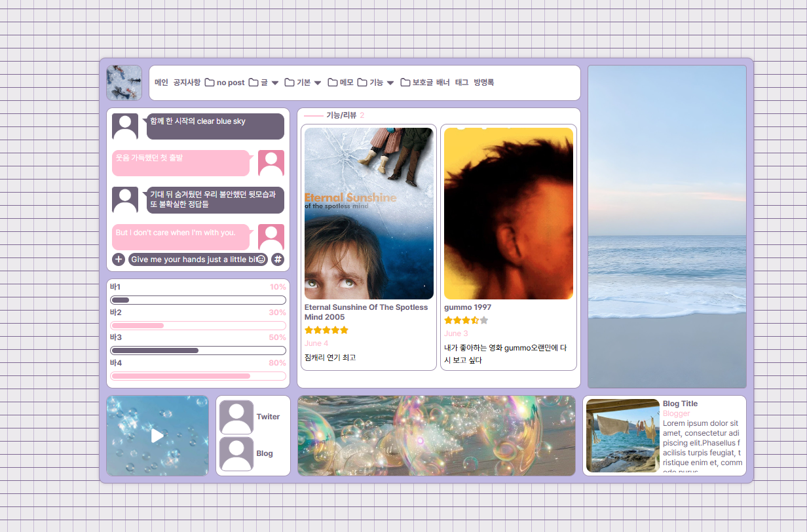807x532 pixels.
Task: Click the smiley emoji icon in chat input
Action: click(x=261, y=259)
